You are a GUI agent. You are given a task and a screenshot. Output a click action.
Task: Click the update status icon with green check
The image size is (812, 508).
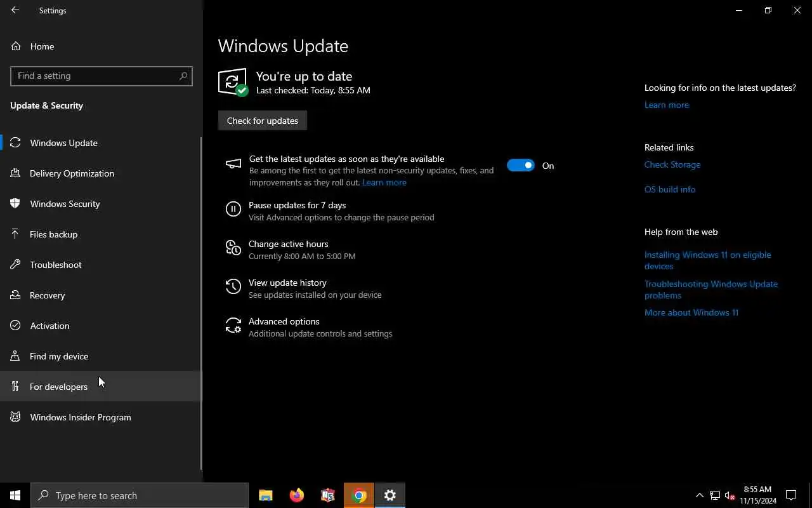pos(233,82)
